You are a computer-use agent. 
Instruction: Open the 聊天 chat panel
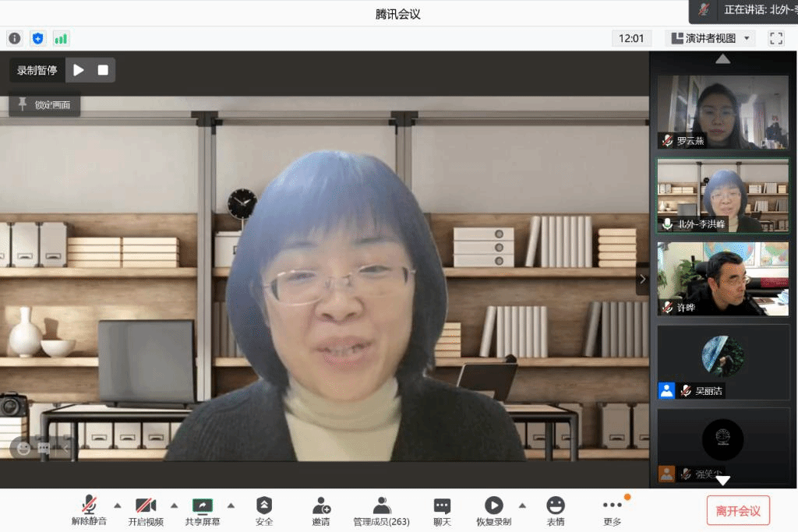tap(442, 511)
